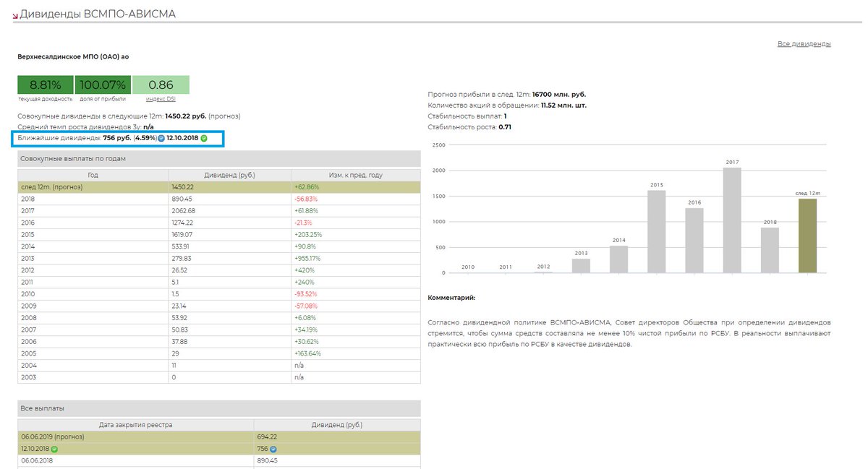Click the 8.81% current yield badge
Screen dimensions: 868x469
click(x=45, y=85)
